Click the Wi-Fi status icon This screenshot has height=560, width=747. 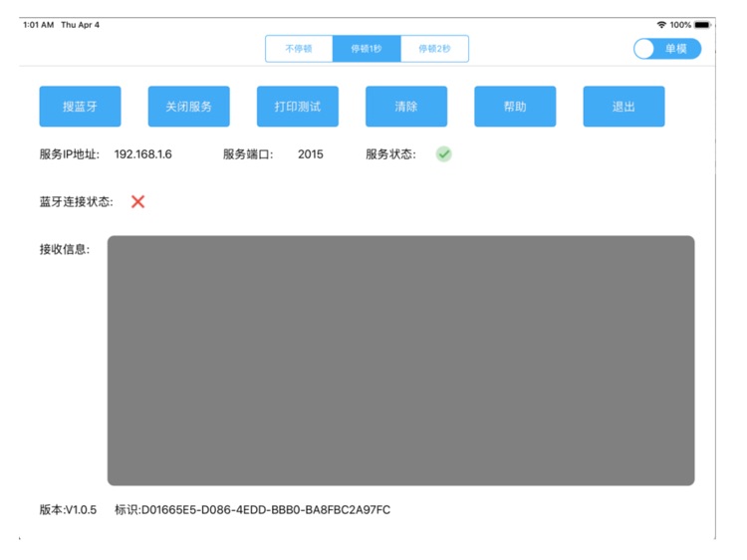[661, 24]
